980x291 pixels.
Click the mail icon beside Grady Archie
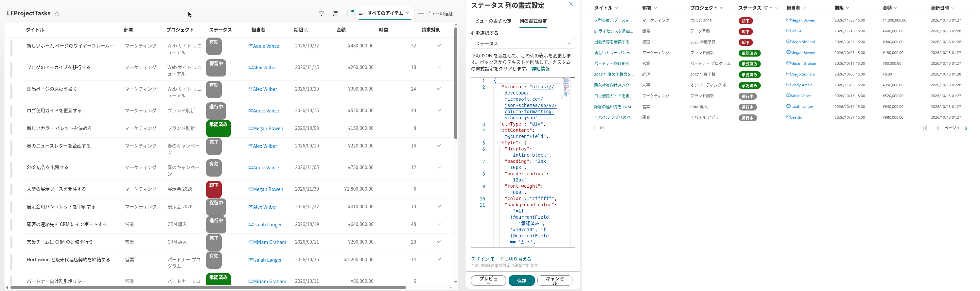point(788,85)
